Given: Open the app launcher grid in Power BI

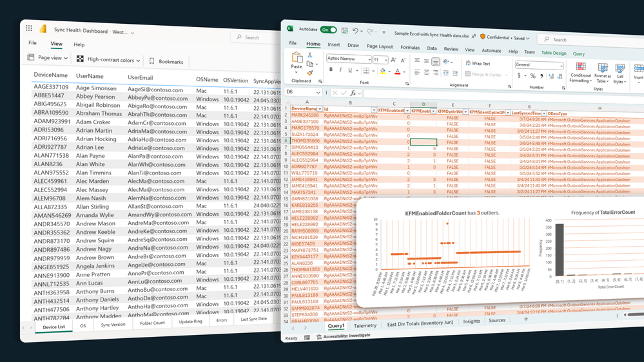Looking at the screenshot, I should [x=29, y=28].
